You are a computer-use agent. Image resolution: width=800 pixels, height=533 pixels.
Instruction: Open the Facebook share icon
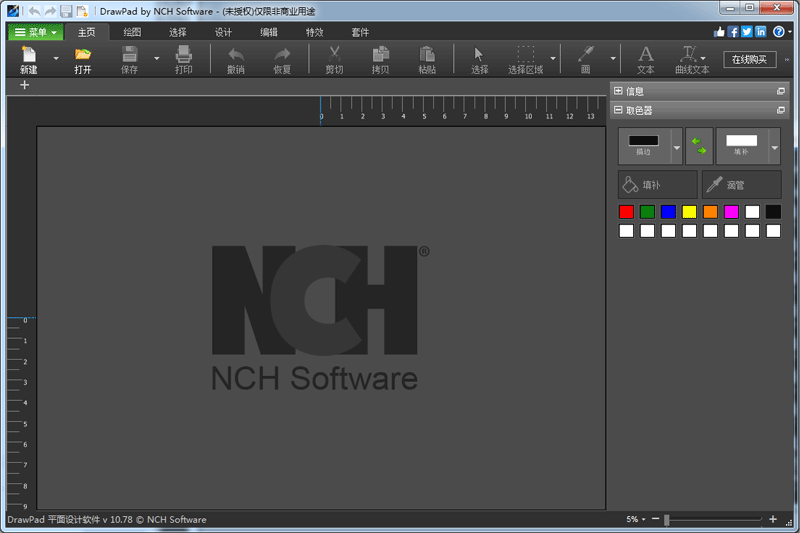pyautogui.click(x=733, y=32)
